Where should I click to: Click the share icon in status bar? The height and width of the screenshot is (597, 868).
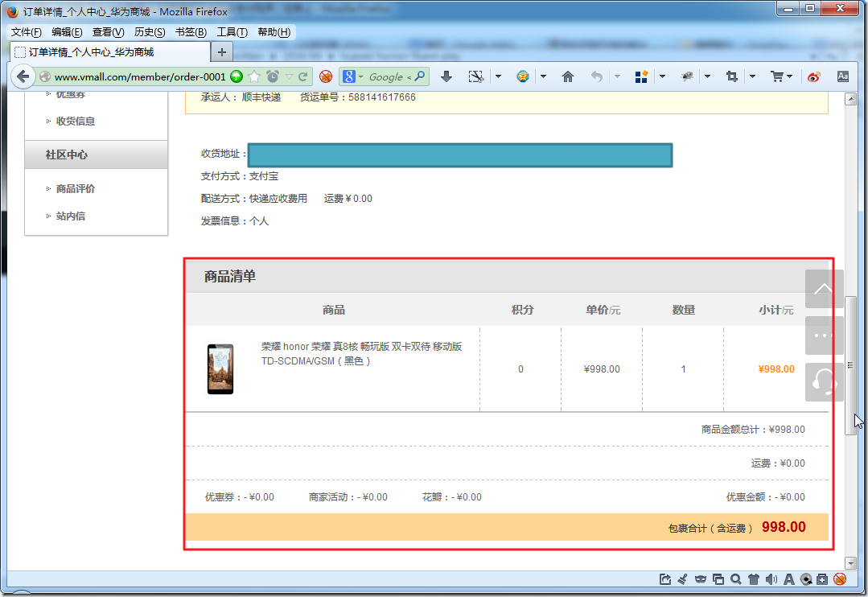(665, 579)
